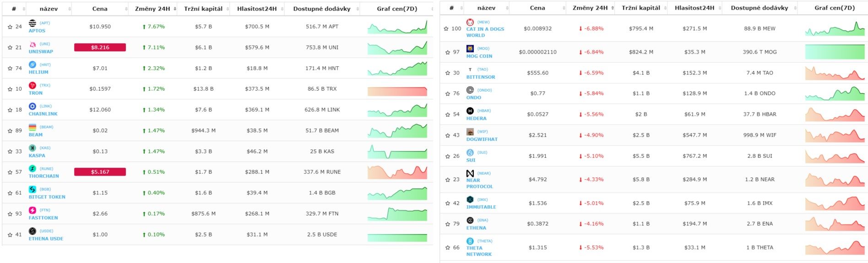Image resolution: width=868 pixels, height=263 pixels.
Task: Click the Immutable coin logo
Action: coord(470,199)
